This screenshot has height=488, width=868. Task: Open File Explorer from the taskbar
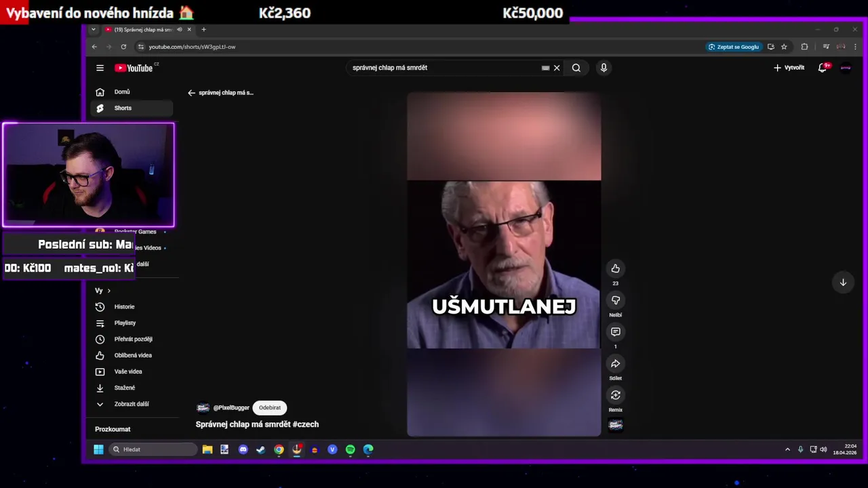click(208, 449)
